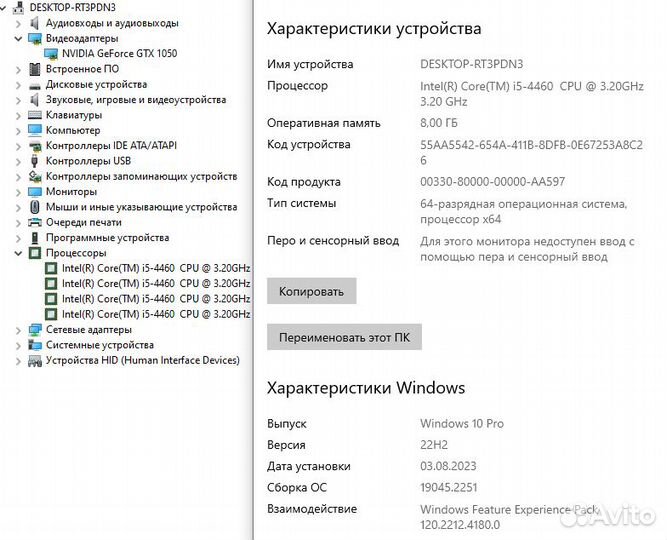Expand the Сетевые адаптеры node
Viewport: 667px width, 540px height.
point(18,330)
